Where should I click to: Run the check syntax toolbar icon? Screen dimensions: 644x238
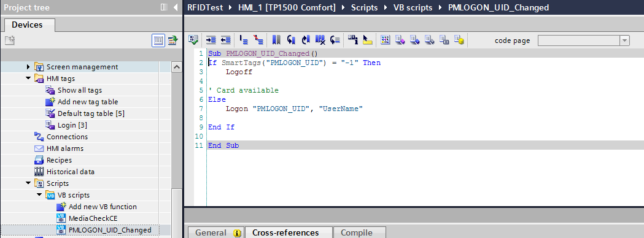pyautogui.click(x=193, y=40)
